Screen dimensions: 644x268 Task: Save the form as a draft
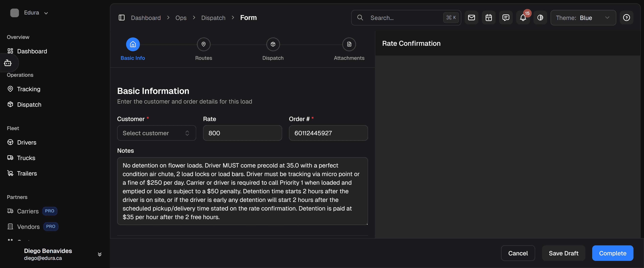(x=563, y=253)
